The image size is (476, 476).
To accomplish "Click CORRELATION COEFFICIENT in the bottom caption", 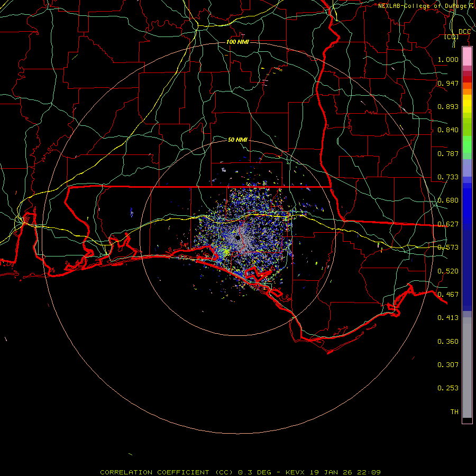I will click(153, 472).
